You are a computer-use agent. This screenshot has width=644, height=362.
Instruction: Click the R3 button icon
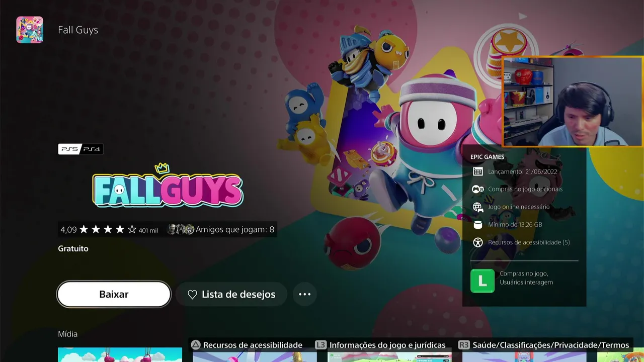tap(464, 345)
